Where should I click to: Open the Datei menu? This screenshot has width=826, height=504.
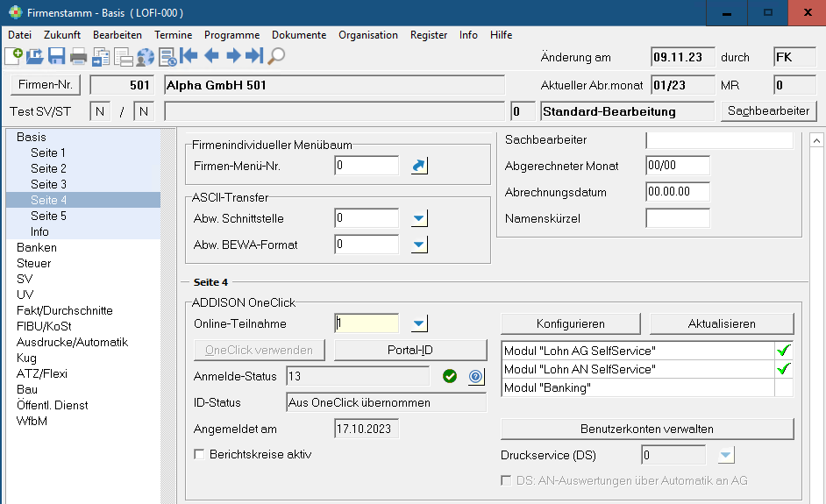(x=20, y=35)
